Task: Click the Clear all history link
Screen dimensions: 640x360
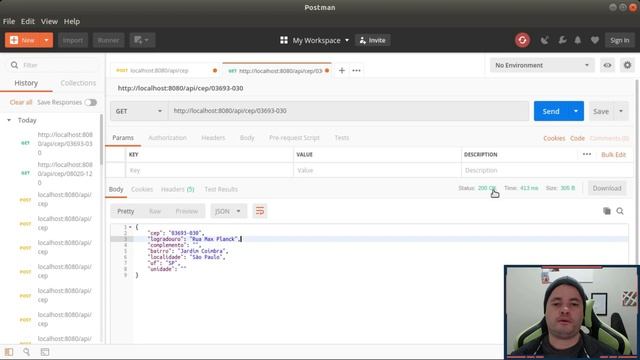Action: [21, 102]
